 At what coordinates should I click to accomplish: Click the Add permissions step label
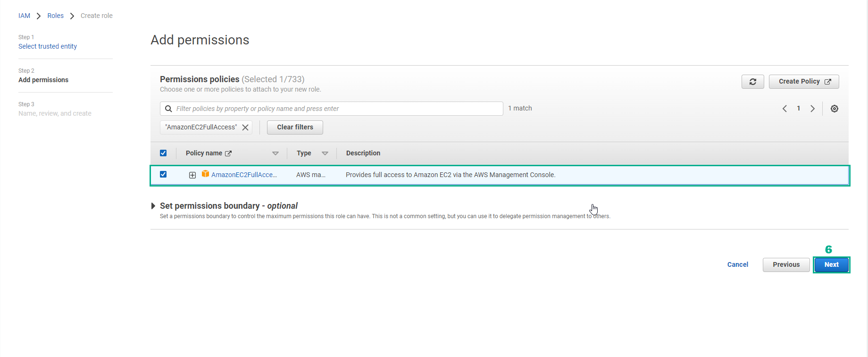tap(43, 80)
